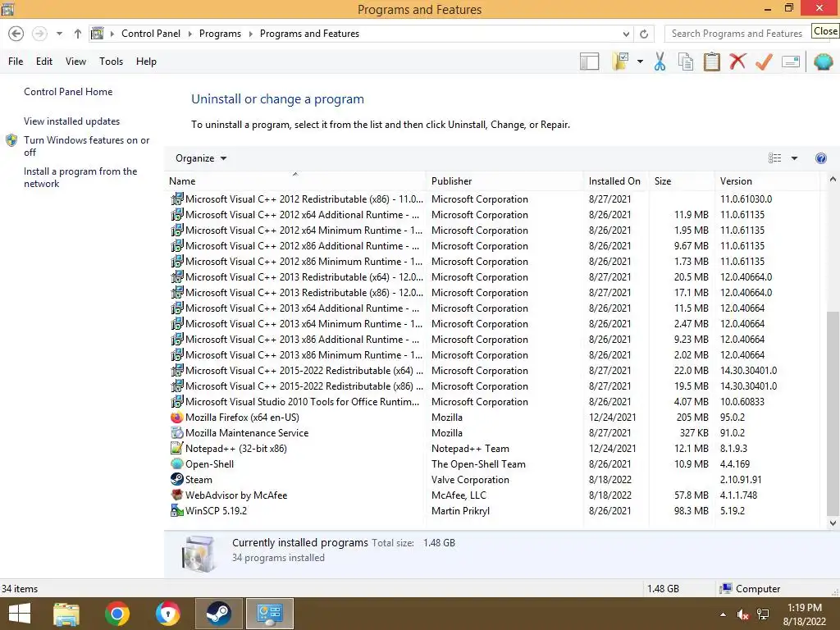Image resolution: width=840 pixels, height=630 pixels.
Task: Select Mozilla Maintenance Service row
Action: [x=494, y=433]
